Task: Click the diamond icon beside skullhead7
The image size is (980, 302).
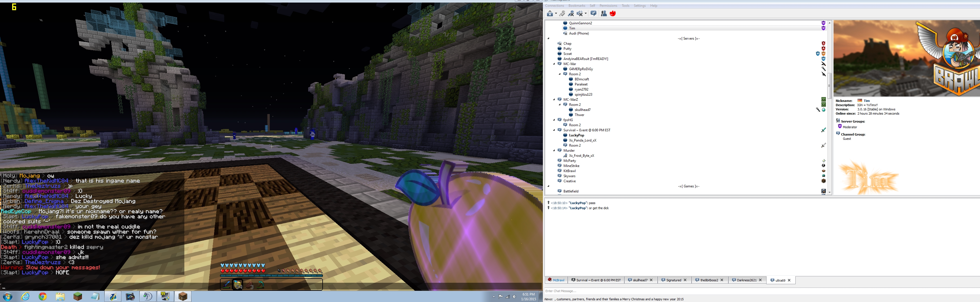Action: coord(824,110)
